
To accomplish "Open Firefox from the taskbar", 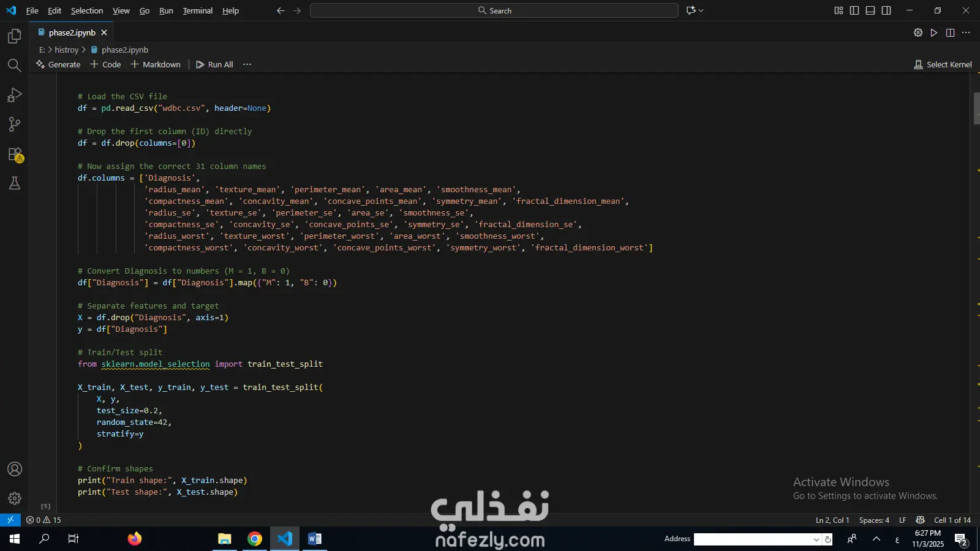I will (135, 539).
